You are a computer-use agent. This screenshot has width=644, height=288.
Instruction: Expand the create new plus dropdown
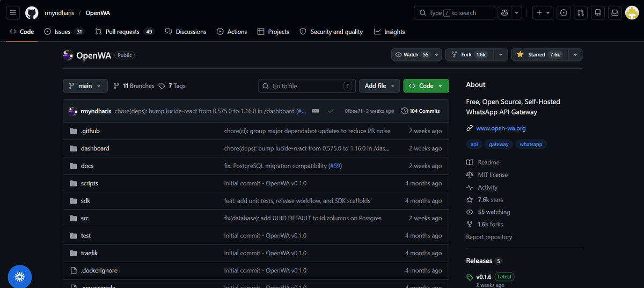pos(543,13)
